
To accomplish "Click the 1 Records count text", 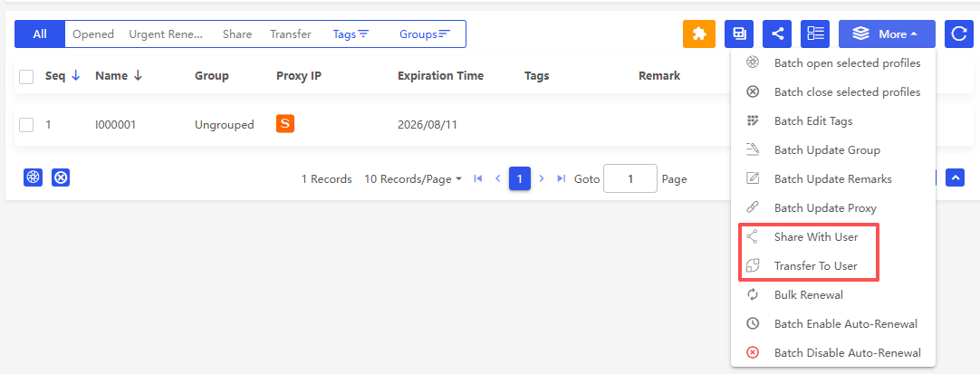I will 327,179.
